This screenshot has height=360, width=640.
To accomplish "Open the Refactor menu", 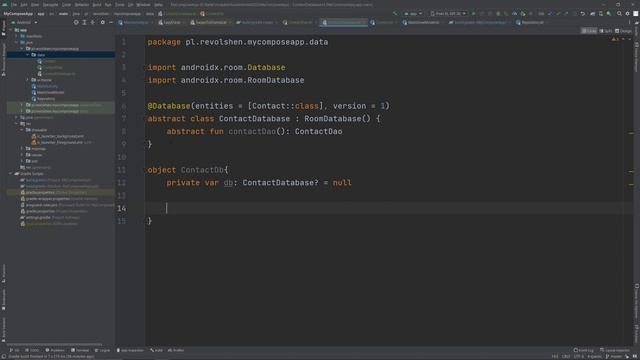I will (x=82, y=5).
